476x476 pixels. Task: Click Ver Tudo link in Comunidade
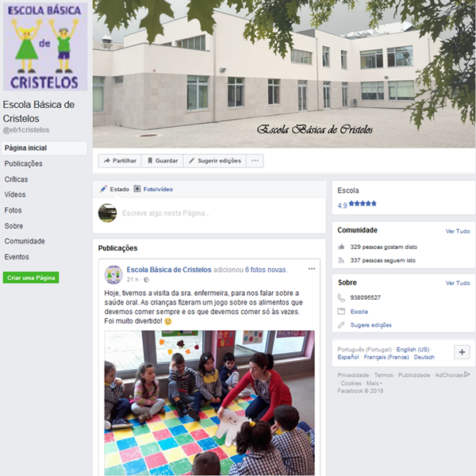pos(458,232)
